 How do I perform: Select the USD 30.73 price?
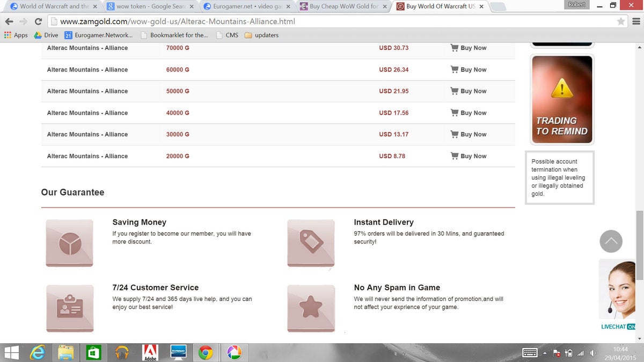pos(393,48)
